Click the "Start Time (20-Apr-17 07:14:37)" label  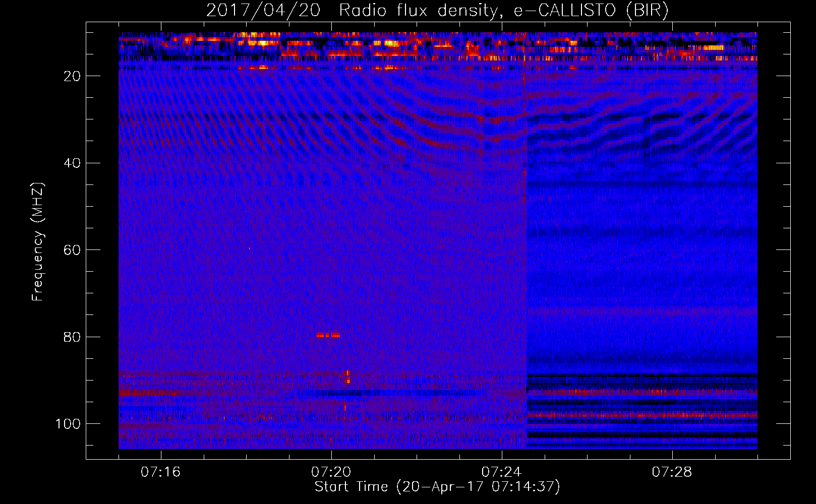pyautogui.click(x=437, y=487)
